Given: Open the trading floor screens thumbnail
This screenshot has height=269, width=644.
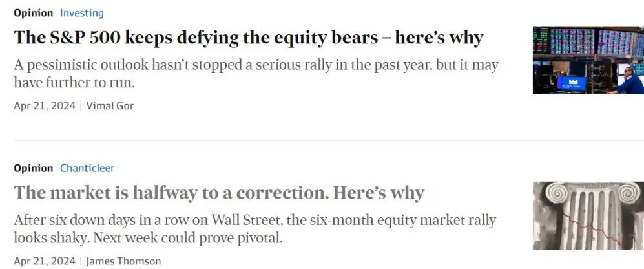Looking at the screenshot, I should (588, 60).
